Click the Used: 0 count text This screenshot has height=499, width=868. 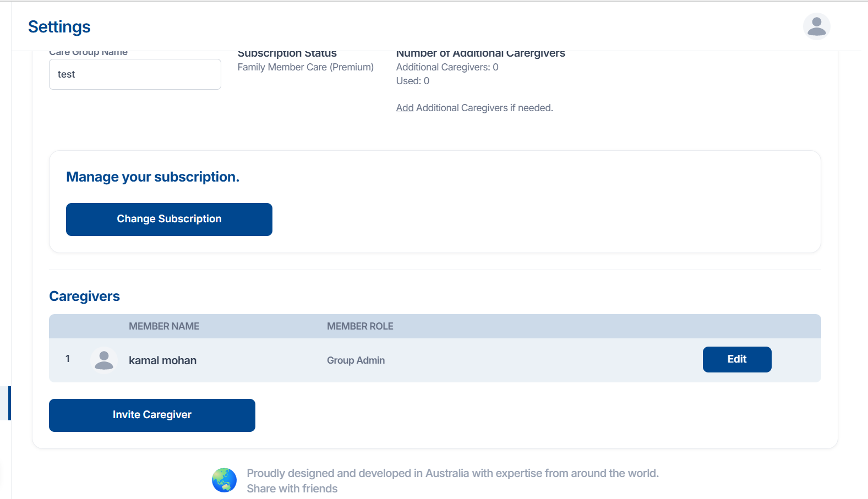click(x=412, y=81)
